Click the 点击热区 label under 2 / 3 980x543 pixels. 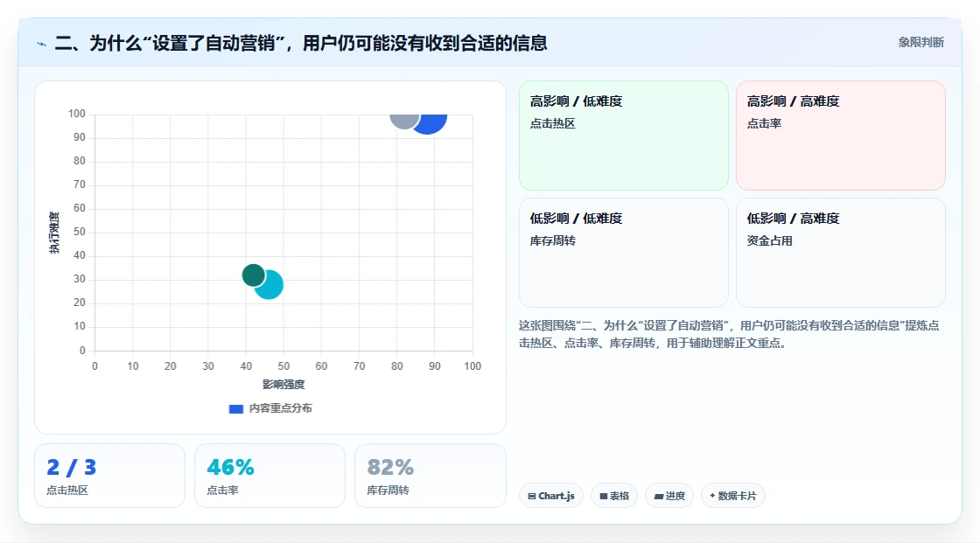67,491
